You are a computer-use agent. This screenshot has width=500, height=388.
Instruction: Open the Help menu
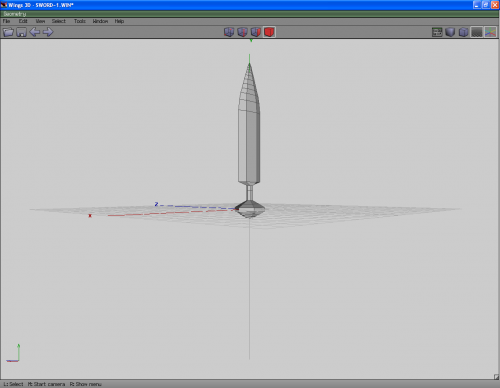(119, 21)
